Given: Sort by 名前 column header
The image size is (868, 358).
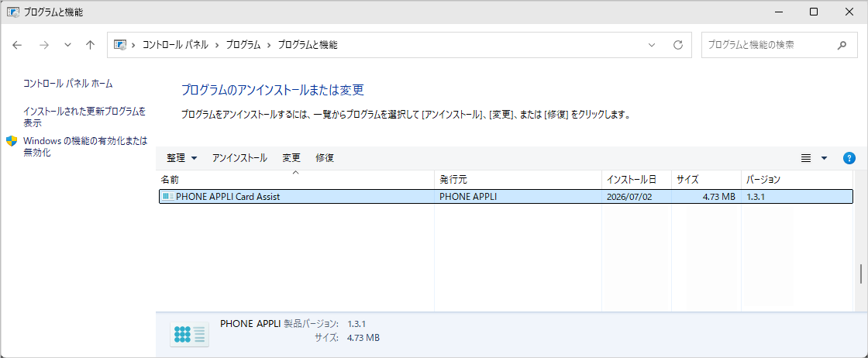Looking at the screenshot, I should click(295, 179).
